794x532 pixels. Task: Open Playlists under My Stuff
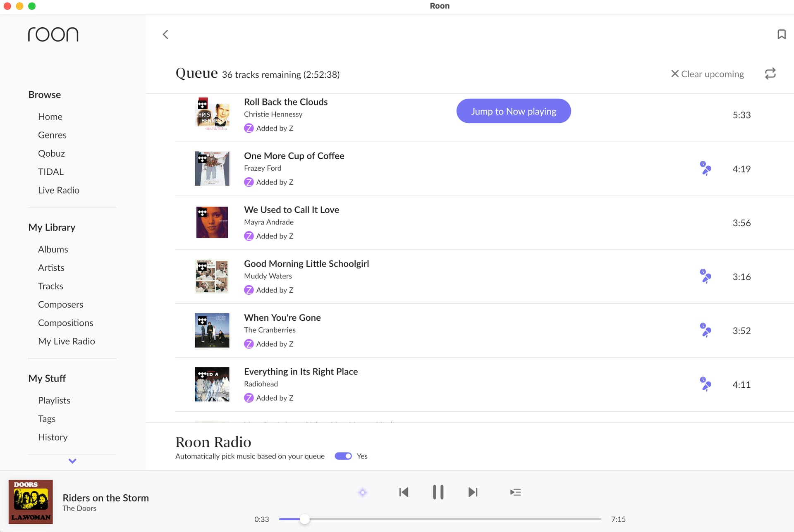point(54,400)
